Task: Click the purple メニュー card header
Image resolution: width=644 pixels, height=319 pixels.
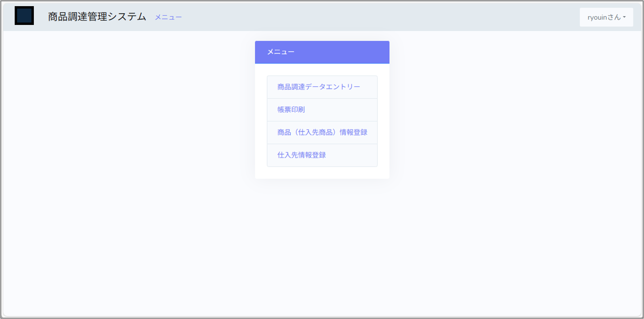Action: (x=322, y=52)
